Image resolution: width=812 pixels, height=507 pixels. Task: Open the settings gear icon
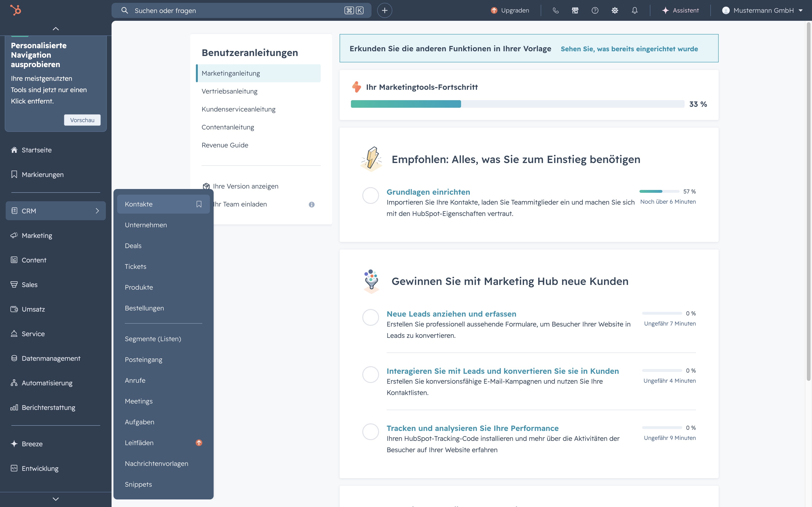click(615, 10)
